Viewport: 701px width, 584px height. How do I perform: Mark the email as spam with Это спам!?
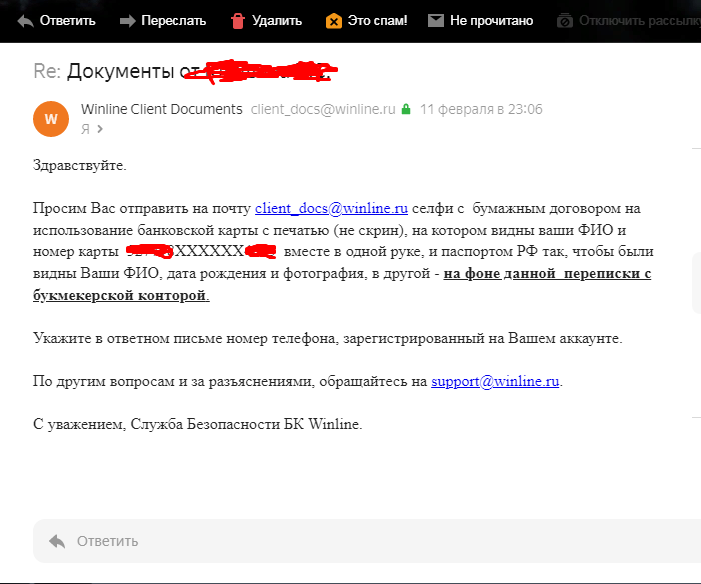coord(334,20)
